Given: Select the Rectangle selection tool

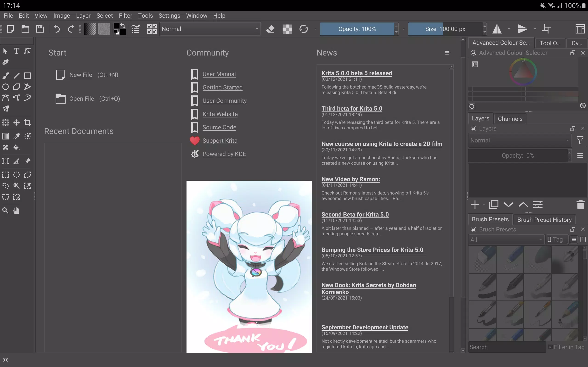Looking at the screenshot, I should pos(6,175).
